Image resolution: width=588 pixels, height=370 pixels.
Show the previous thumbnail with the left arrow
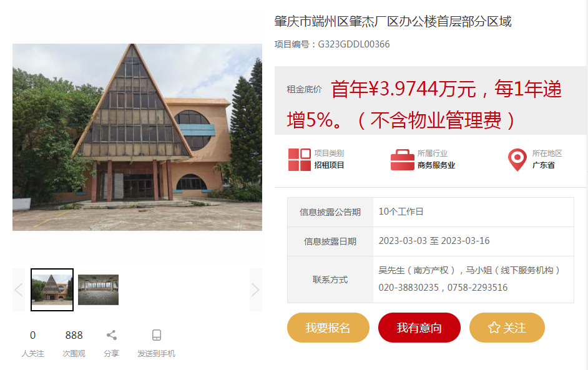pos(19,290)
